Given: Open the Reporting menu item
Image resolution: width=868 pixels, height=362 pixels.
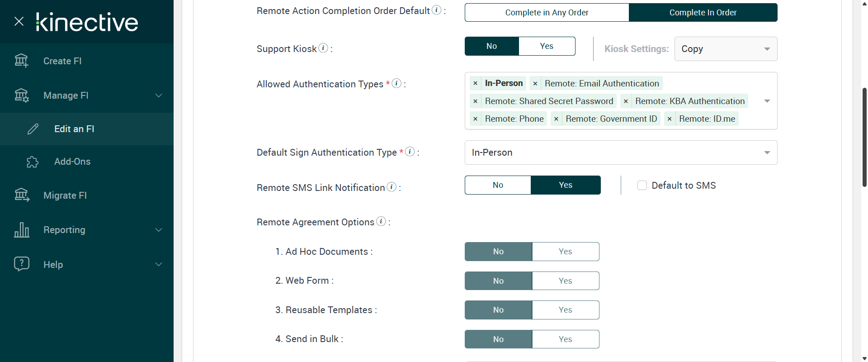Looking at the screenshot, I should point(64,230).
